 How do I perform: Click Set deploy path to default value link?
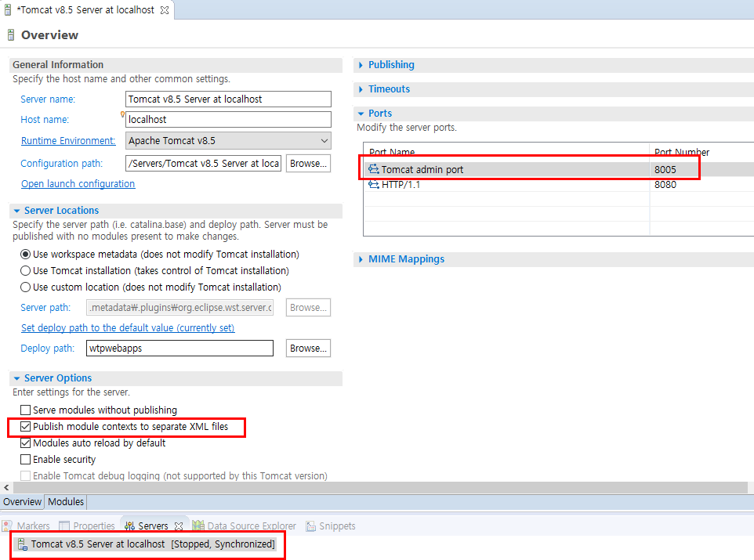coord(128,328)
